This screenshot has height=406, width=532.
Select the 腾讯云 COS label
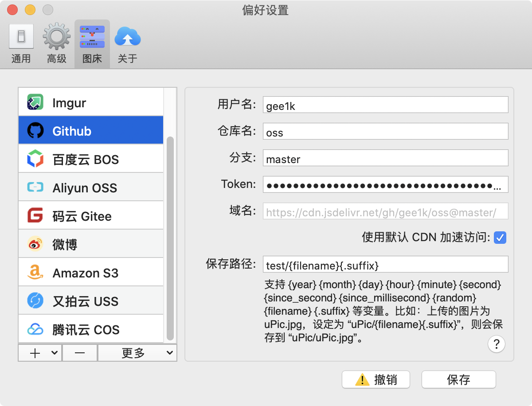tap(86, 330)
